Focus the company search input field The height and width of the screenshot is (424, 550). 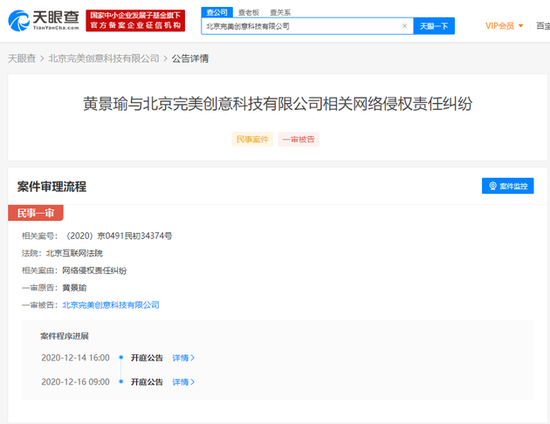tap(302, 26)
